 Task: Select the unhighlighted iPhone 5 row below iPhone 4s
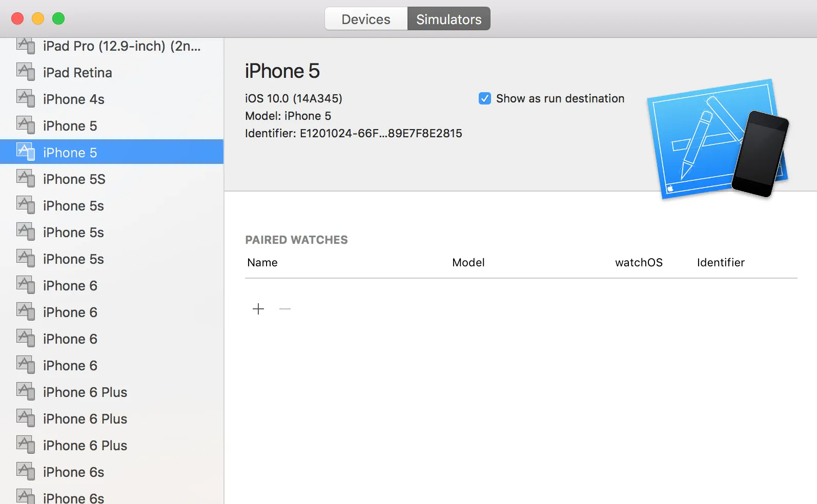[112, 126]
